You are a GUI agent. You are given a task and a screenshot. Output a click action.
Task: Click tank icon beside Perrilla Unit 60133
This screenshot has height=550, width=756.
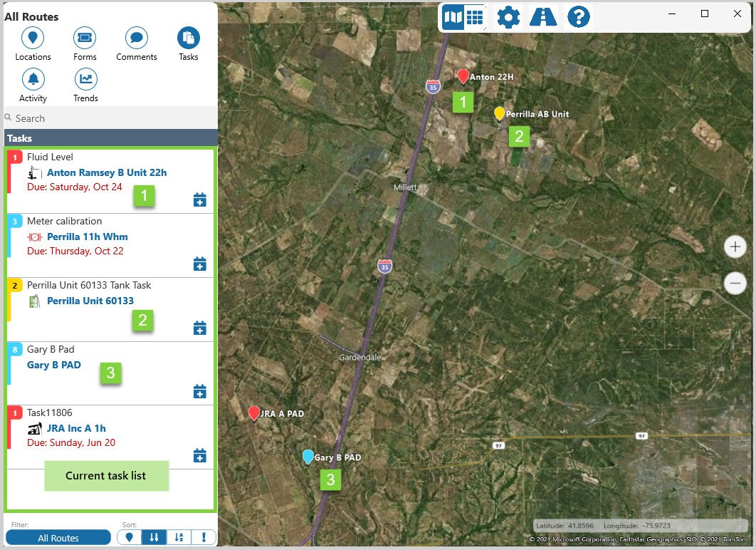(35, 301)
